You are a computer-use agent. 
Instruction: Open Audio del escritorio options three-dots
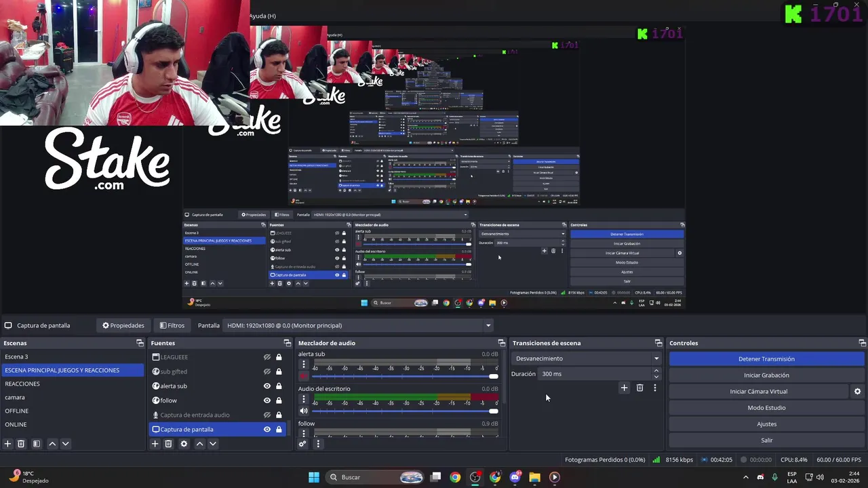click(x=304, y=399)
